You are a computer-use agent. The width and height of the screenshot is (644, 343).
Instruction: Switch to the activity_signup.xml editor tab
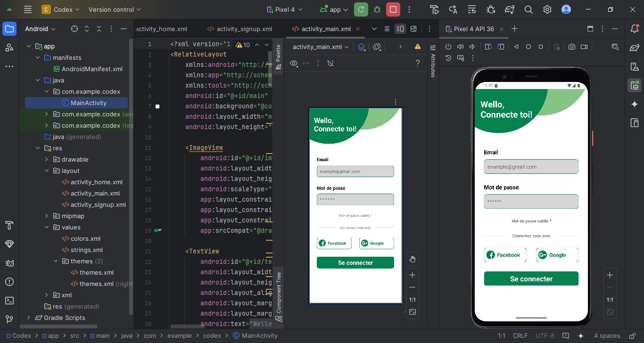(x=239, y=29)
